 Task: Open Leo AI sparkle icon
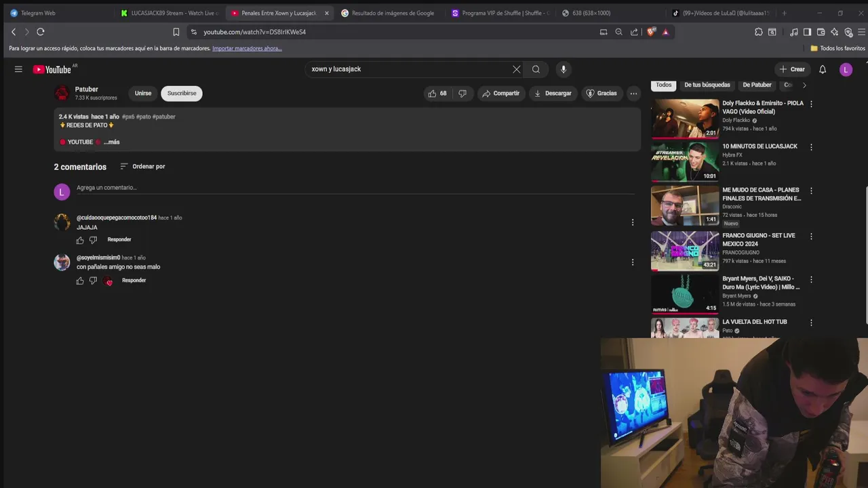pyautogui.click(x=834, y=32)
